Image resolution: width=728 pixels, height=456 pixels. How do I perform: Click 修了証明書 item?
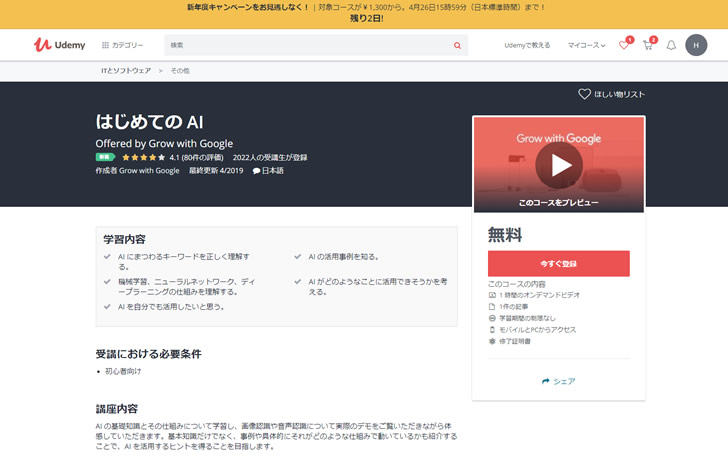[x=510, y=341]
